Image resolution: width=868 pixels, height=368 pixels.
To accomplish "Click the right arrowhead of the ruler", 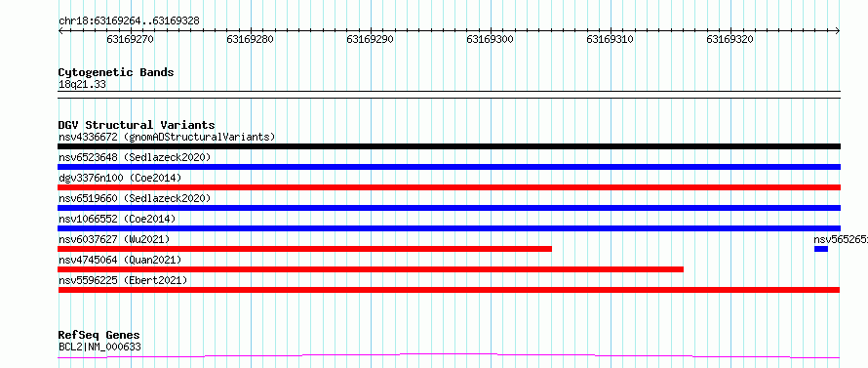I will [x=838, y=31].
